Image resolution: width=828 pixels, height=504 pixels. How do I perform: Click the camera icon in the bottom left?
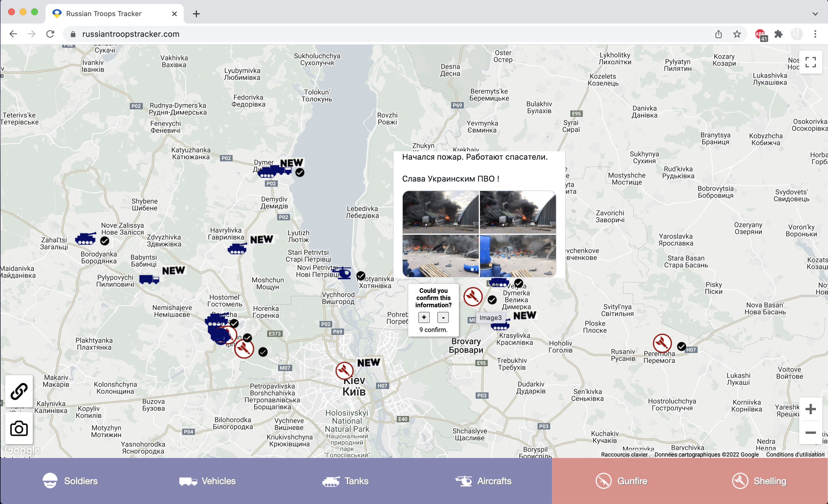(19, 428)
